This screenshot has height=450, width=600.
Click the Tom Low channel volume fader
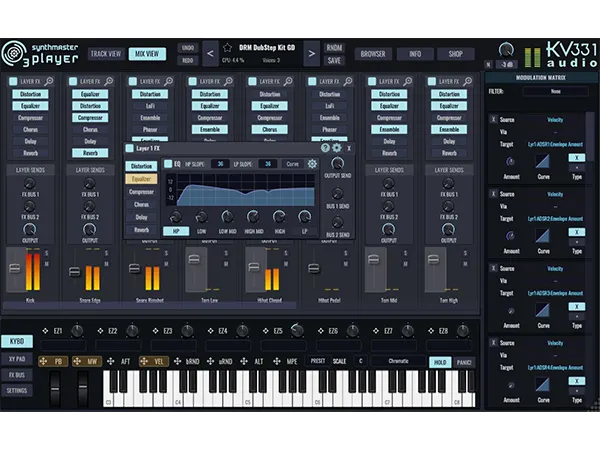194,259
